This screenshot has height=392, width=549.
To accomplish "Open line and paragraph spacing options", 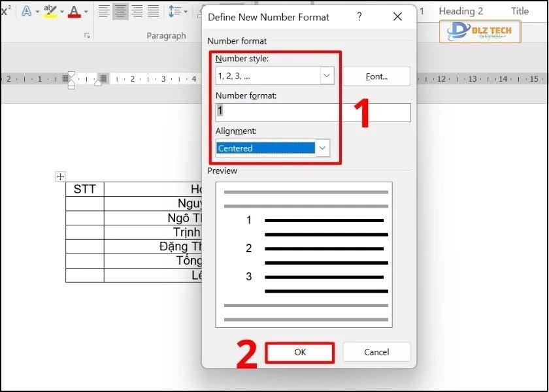I will click(175, 11).
